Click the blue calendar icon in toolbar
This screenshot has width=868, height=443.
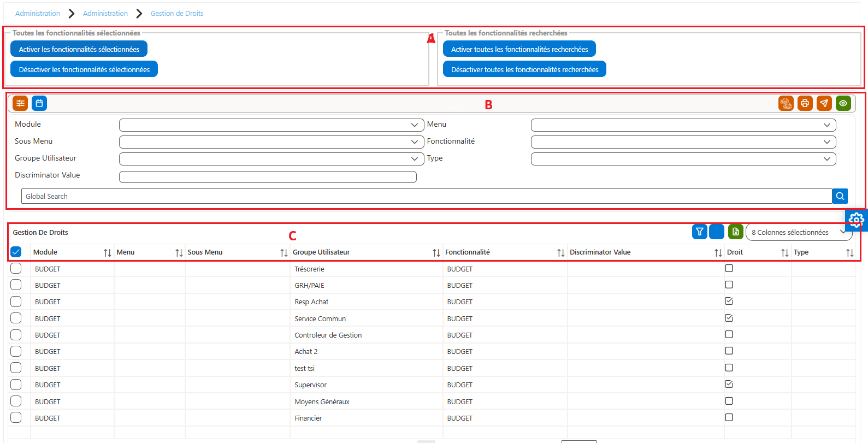click(x=39, y=103)
